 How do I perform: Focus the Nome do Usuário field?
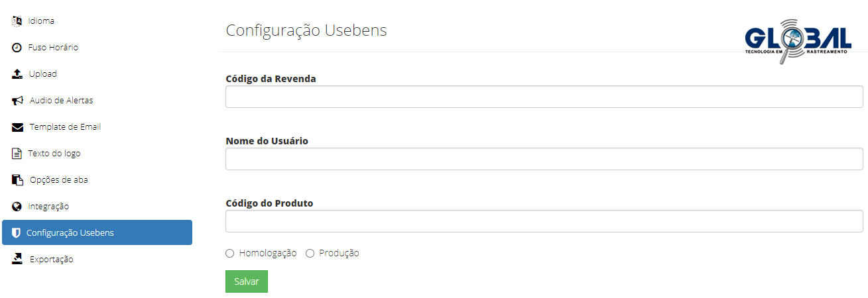click(x=544, y=159)
